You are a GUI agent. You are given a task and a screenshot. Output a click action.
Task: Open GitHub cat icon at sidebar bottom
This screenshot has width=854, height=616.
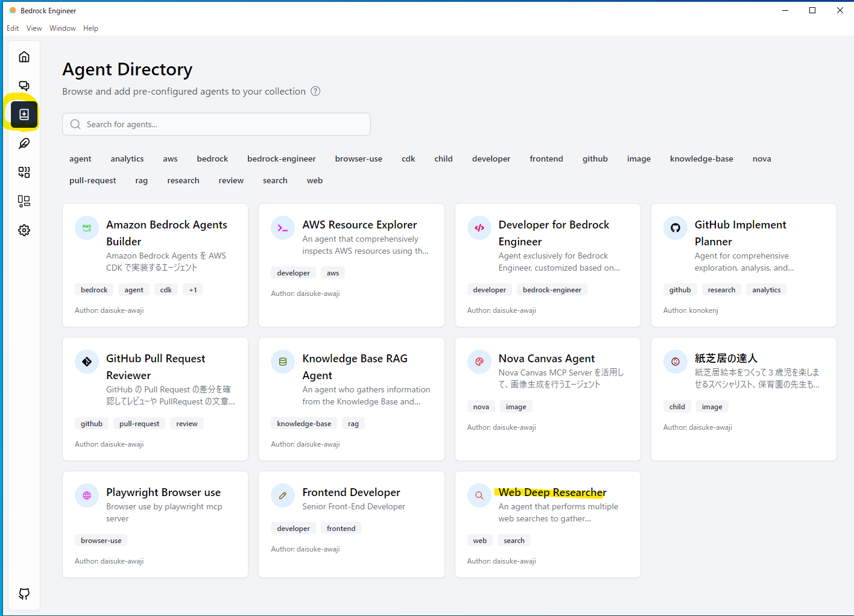[x=24, y=594]
